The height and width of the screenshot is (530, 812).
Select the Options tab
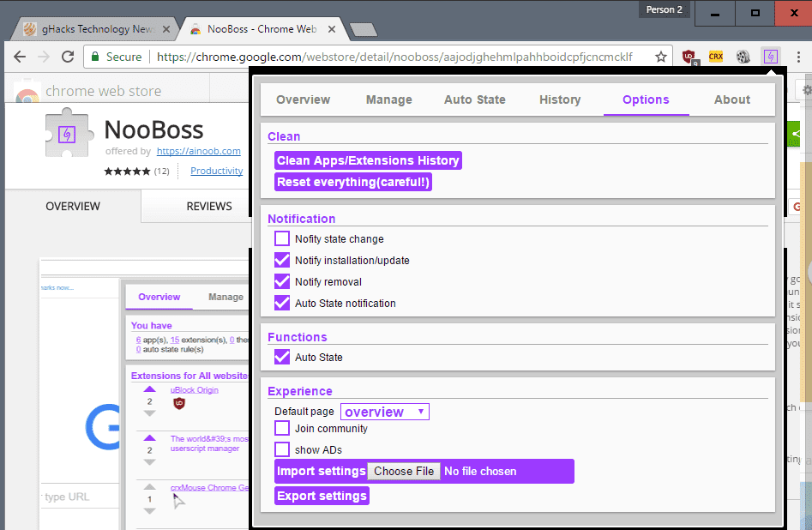[646, 99]
